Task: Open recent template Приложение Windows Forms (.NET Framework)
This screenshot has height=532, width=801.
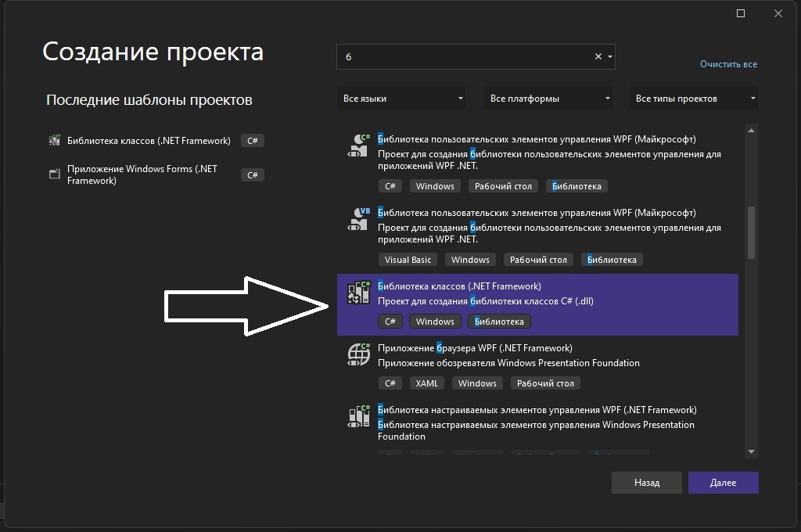Action: coord(142,174)
